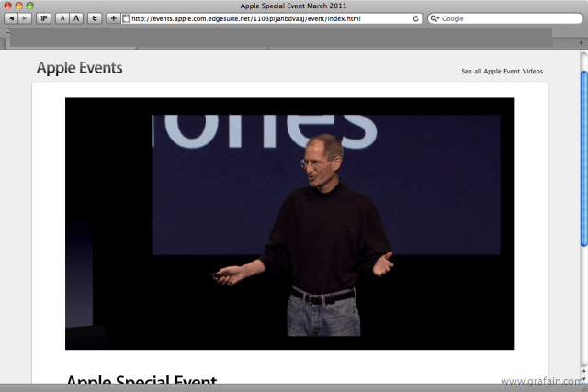The width and height of the screenshot is (588, 392).
Task: Click the blue vertical scrollbar thumb
Action: tap(584, 159)
